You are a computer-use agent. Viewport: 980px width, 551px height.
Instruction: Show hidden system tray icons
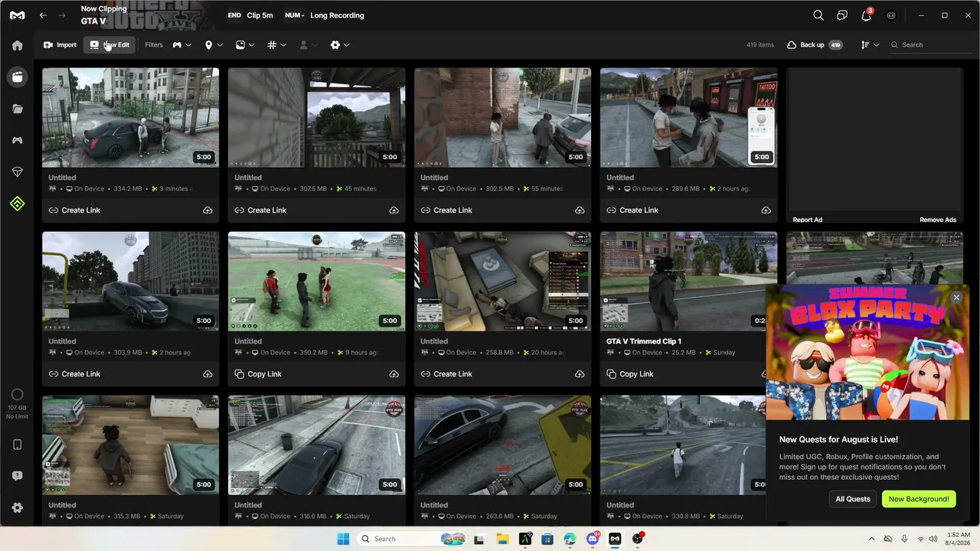point(871,539)
